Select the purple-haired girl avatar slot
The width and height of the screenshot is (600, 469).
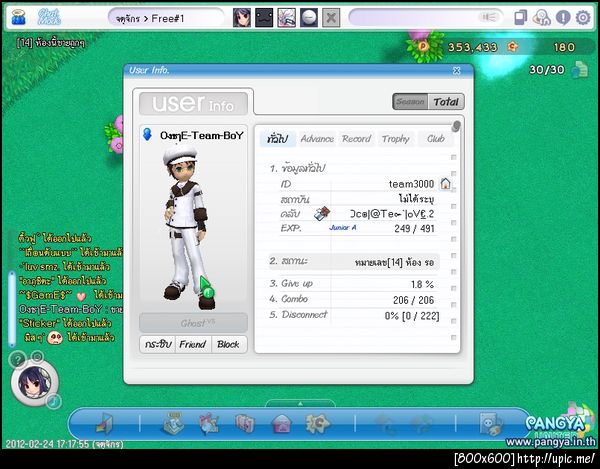click(x=242, y=18)
